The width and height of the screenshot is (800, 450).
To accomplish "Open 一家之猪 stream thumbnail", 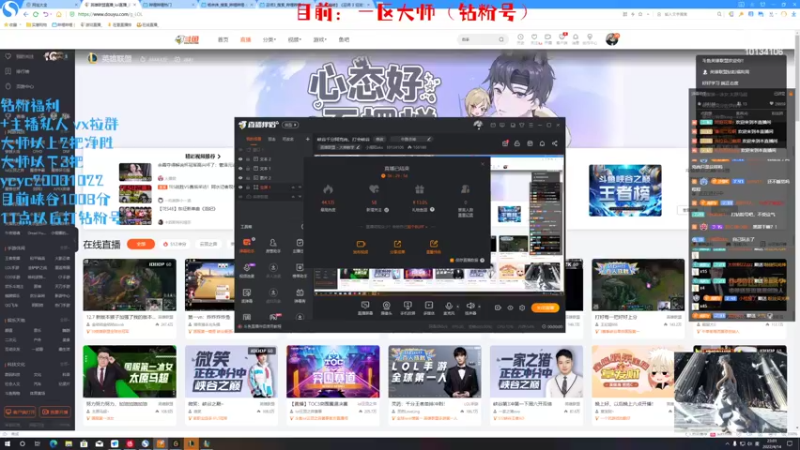I will [x=536, y=371].
